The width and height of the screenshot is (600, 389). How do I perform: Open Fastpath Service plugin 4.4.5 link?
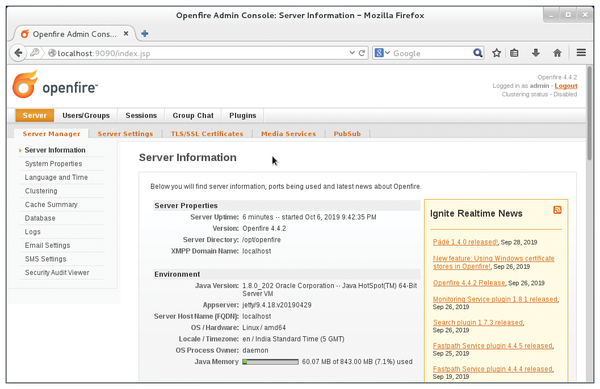493,346
